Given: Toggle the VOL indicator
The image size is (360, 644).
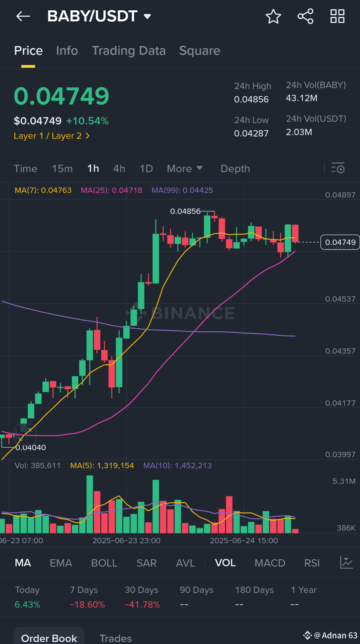Looking at the screenshot, I should point(225,563).
